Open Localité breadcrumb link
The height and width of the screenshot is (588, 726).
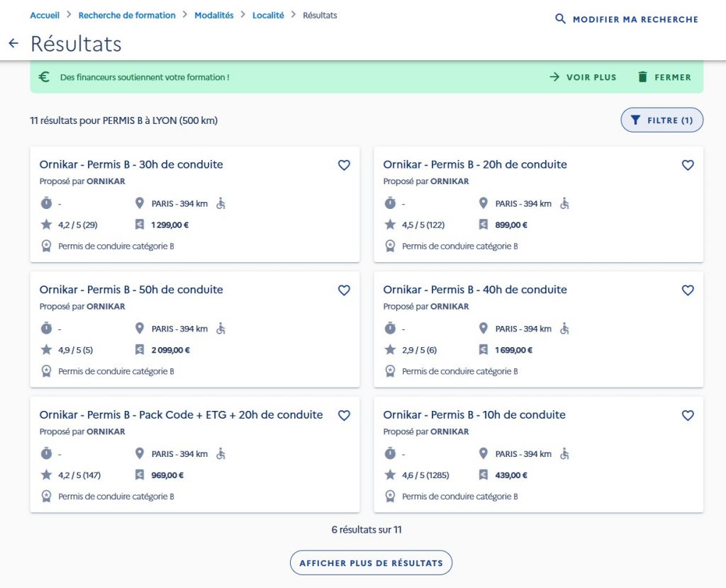pyautogui.click(x=268, y=16)
